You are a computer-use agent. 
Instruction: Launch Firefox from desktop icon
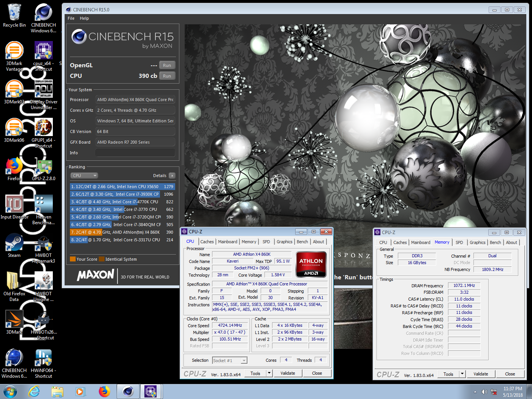(14, 169)
